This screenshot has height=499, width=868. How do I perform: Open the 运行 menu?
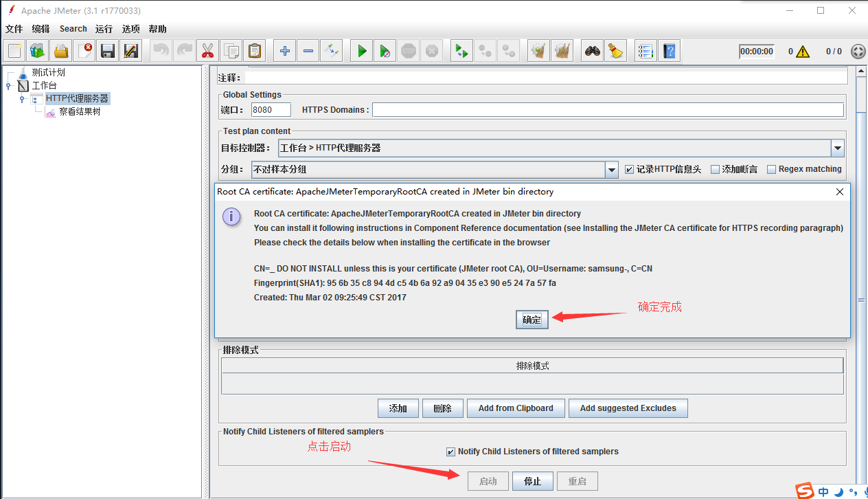(104, 29)
